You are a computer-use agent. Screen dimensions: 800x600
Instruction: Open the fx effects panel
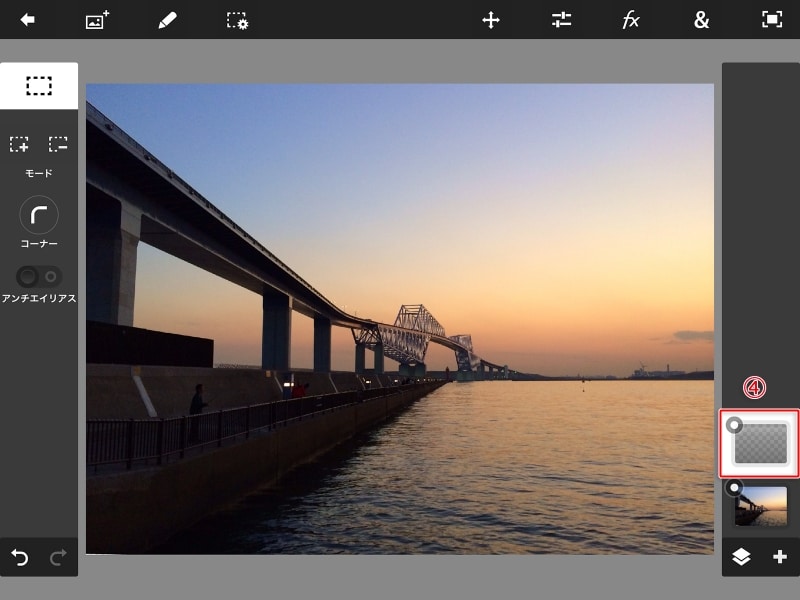631,20
